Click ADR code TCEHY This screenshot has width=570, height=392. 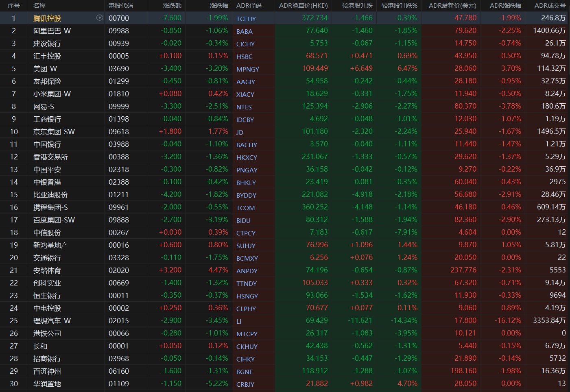246,19
